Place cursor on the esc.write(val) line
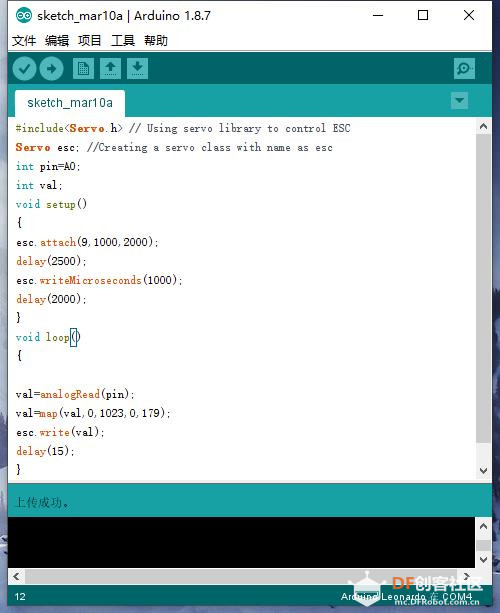Viewport: 500px width, 613px height. click(60, 432)
